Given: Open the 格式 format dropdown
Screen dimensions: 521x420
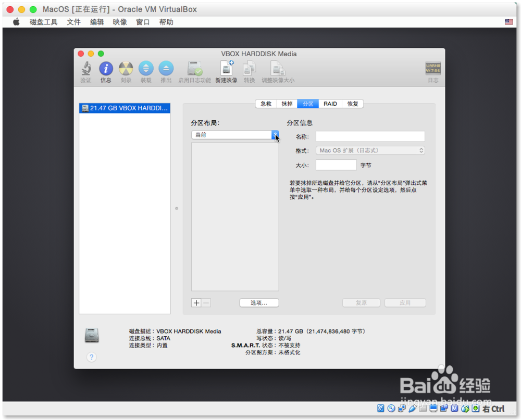Looking at the screenshot, I should [x=370, y=150].
